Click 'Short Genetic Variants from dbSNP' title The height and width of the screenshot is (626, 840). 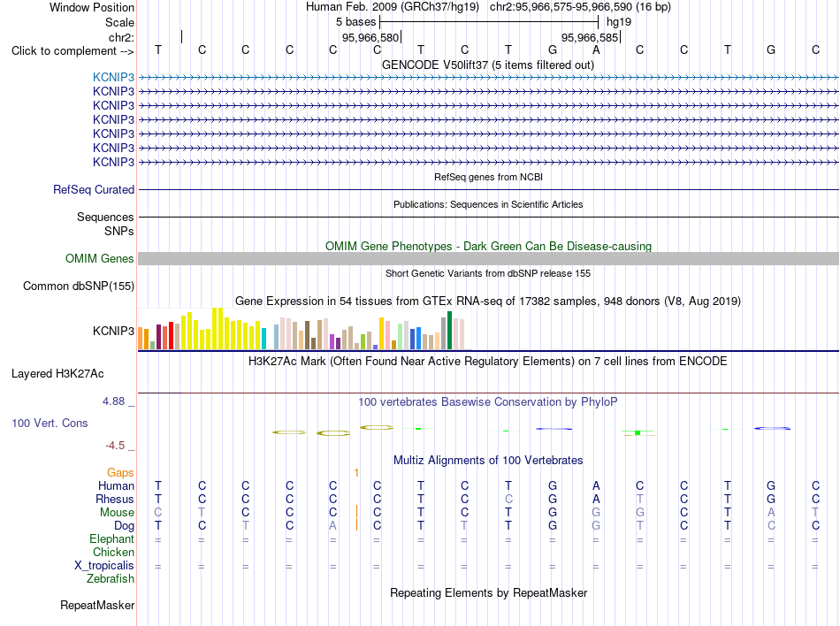pos(488,273)
